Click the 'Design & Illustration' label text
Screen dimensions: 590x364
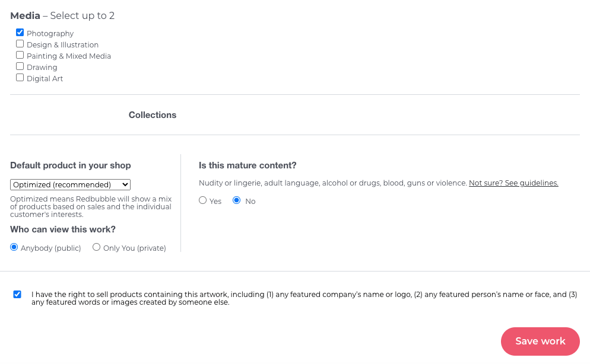point(62,45)
